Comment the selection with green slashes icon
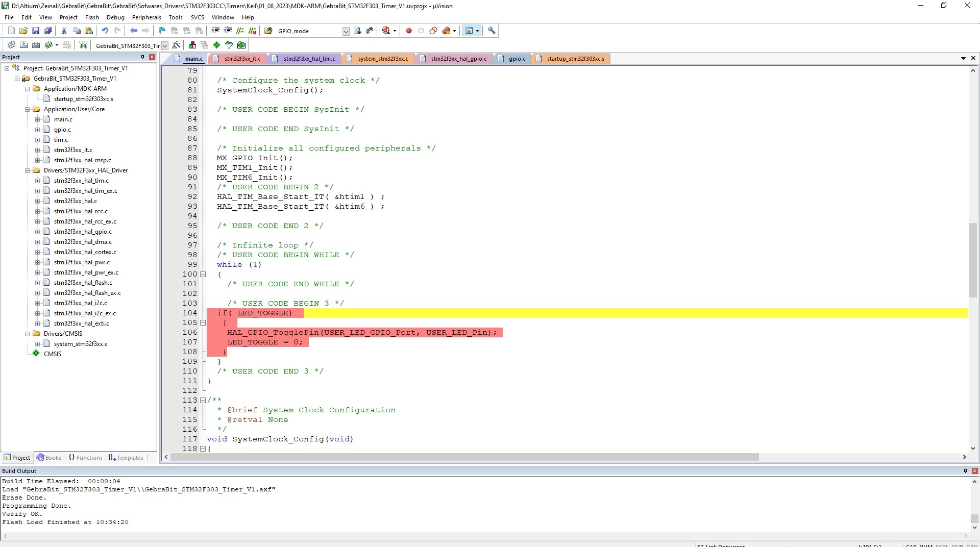Viewport: 980px width, 547px height. tap(240, 31)
